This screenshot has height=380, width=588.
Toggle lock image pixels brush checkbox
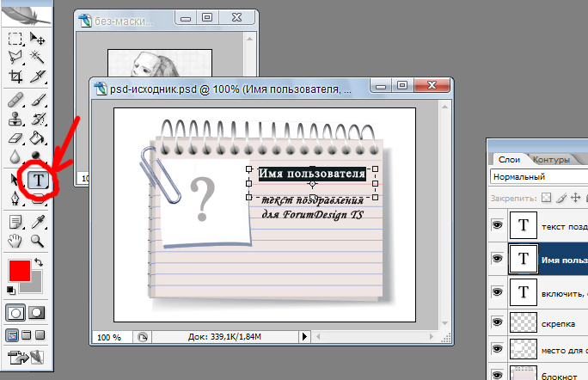(561, 198)
